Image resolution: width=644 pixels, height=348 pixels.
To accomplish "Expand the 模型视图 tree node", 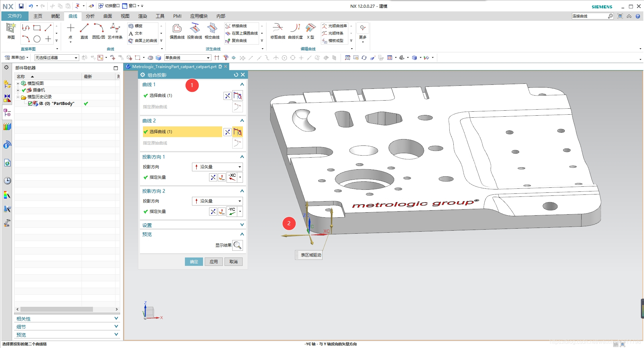I will click(18, 83).
